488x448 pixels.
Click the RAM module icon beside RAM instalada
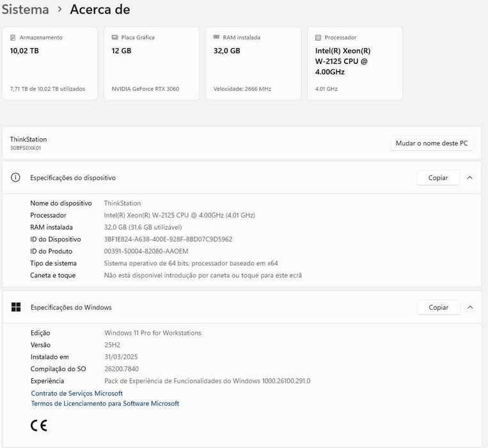216,37
